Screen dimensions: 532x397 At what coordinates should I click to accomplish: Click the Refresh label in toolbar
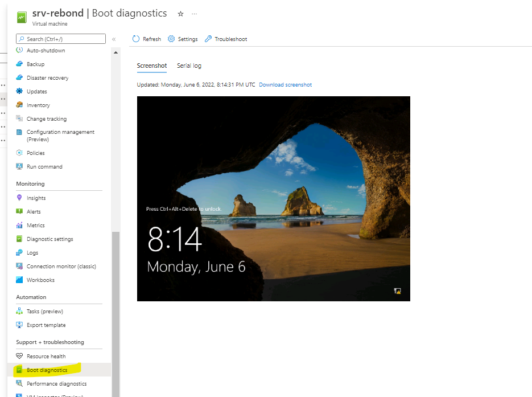152,39
